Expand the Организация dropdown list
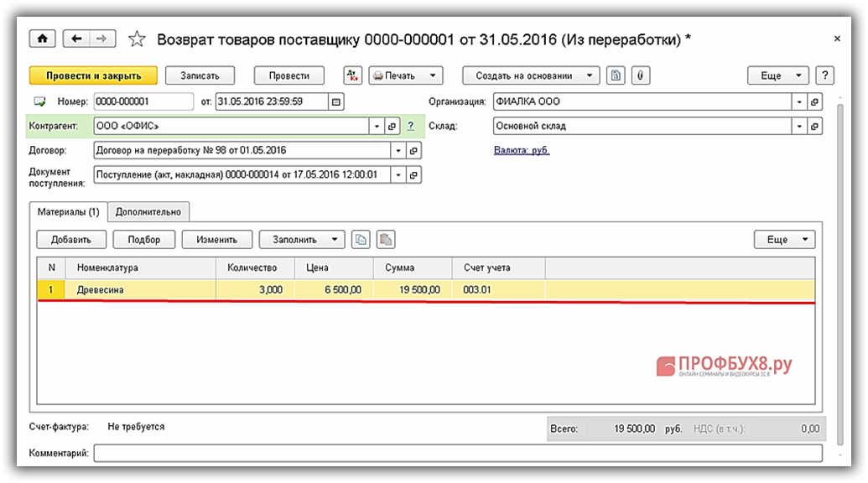 point(798,101)
